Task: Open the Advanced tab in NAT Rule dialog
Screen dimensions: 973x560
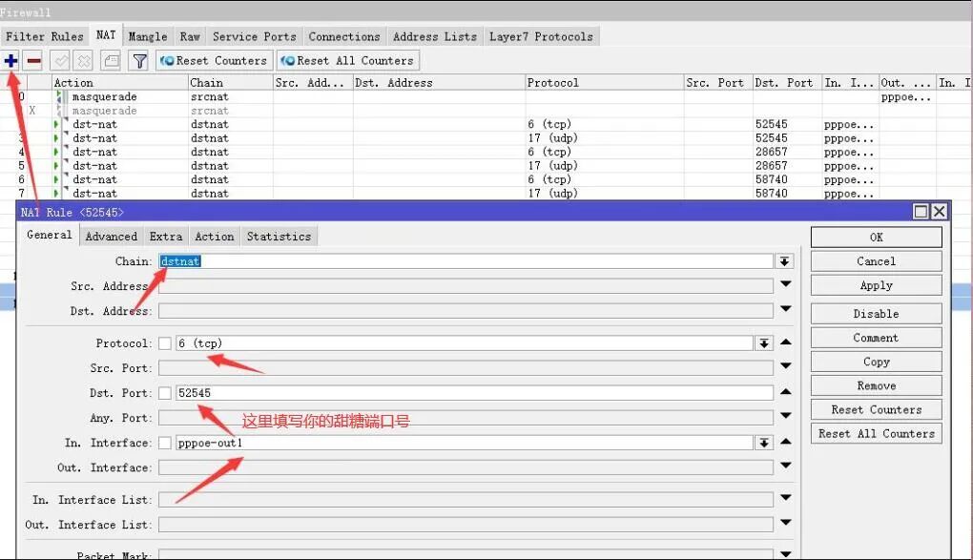Action: coord(111,236)
